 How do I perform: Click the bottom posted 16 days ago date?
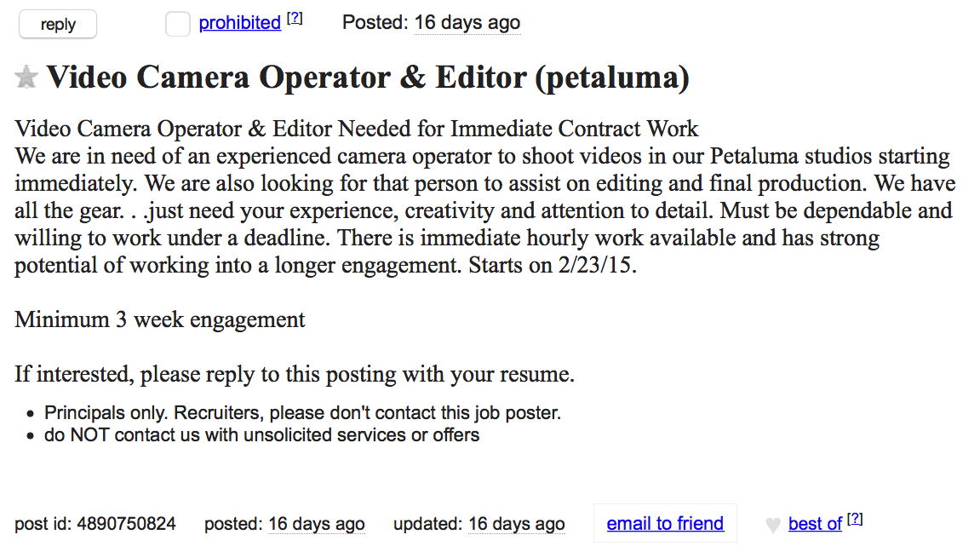pos(316,524)
